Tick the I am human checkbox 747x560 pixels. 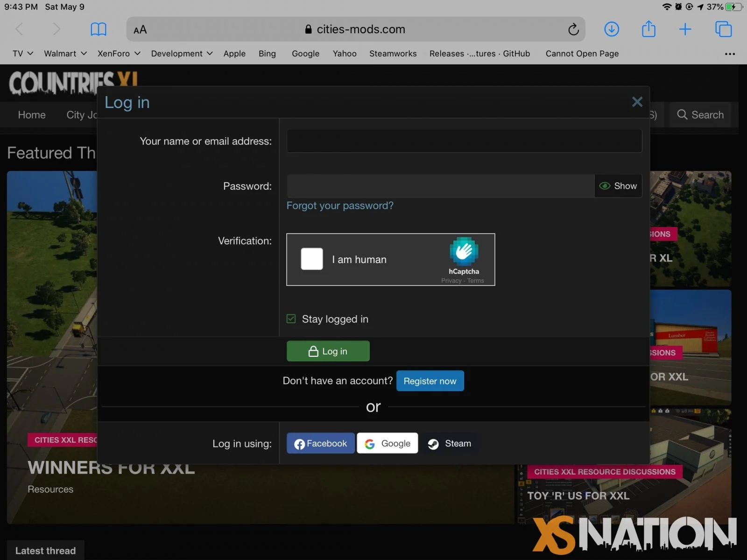(x=312, y=259)
